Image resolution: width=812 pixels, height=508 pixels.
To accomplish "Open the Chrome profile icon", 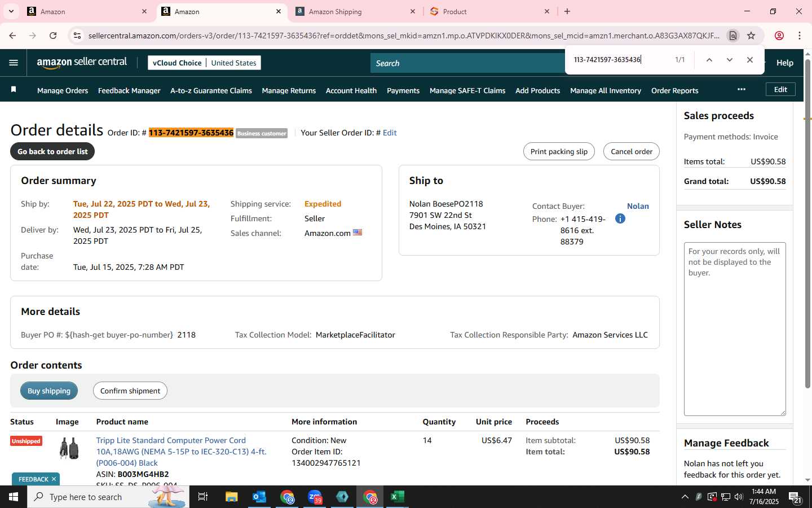I will 779,36.
